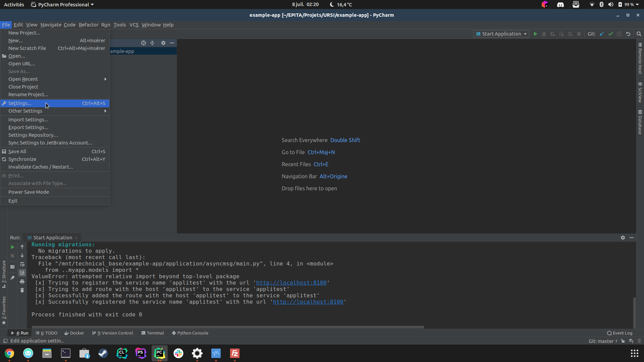Toggle Power Save Mode in File menu

click(55, 192)
